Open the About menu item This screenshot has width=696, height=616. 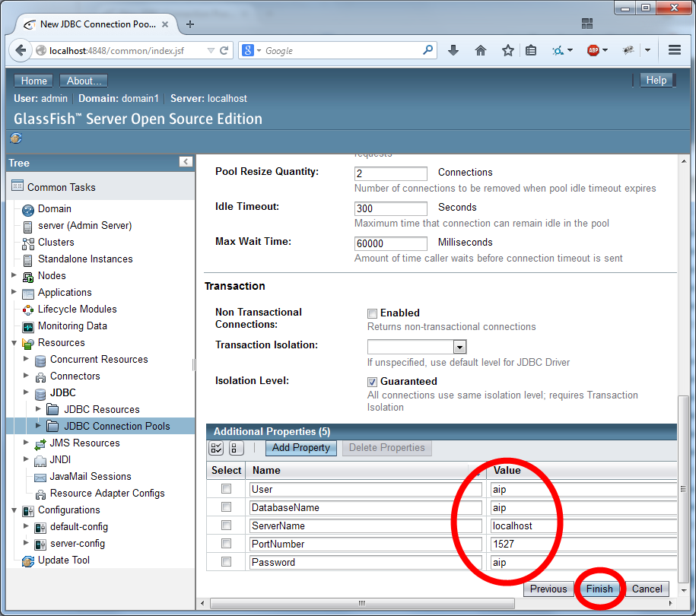point(83,80)
